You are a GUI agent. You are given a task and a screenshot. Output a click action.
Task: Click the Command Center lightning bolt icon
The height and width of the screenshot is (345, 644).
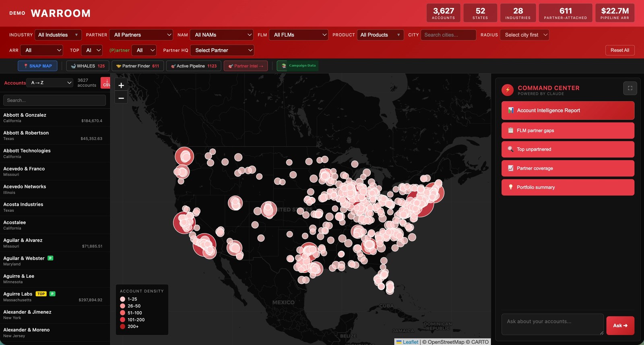(x=508, y=90)
